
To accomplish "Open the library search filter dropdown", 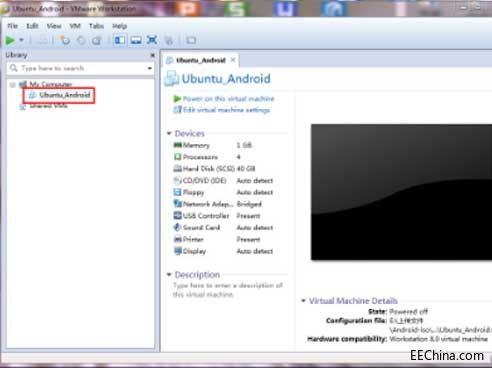I will [150, 68].
